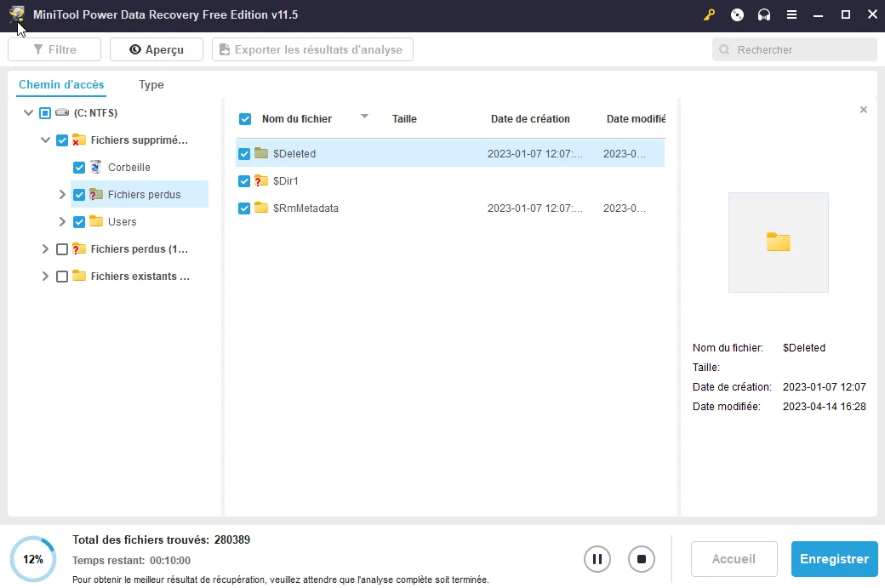Click the folder preview thumbnail

coord(779,242)
